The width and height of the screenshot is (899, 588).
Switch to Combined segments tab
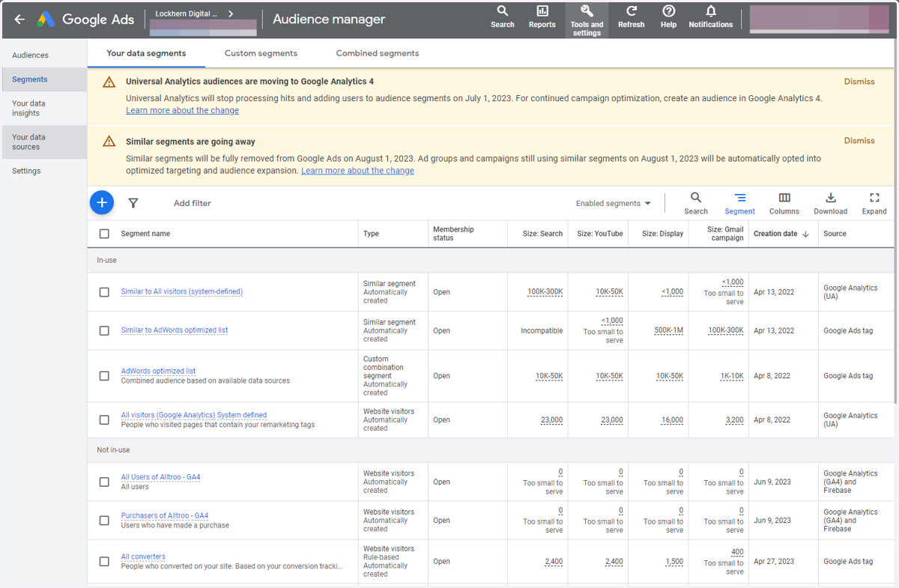(x=378, y=53)
